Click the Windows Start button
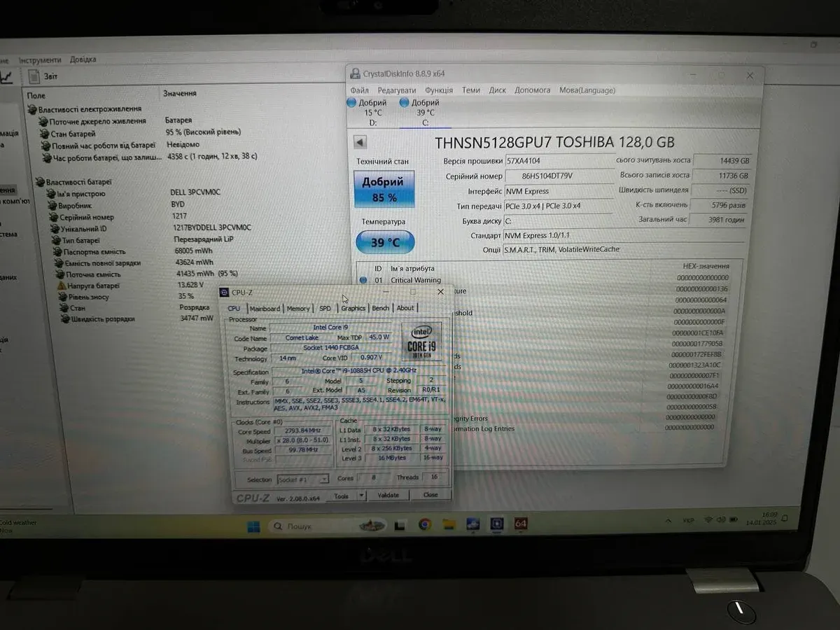840x630 pixels. [253, 526]
